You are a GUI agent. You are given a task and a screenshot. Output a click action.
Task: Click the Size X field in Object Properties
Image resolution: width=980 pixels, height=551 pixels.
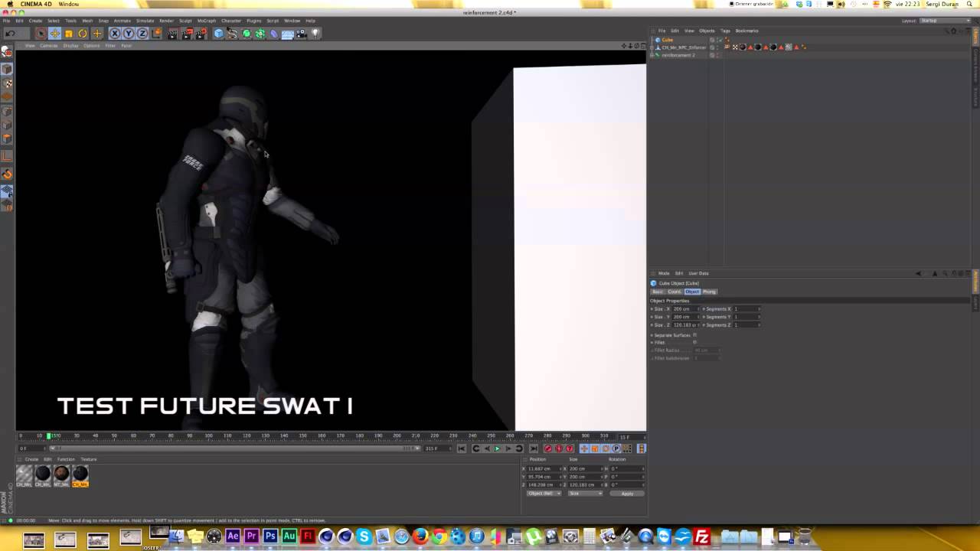pos(684,308)
